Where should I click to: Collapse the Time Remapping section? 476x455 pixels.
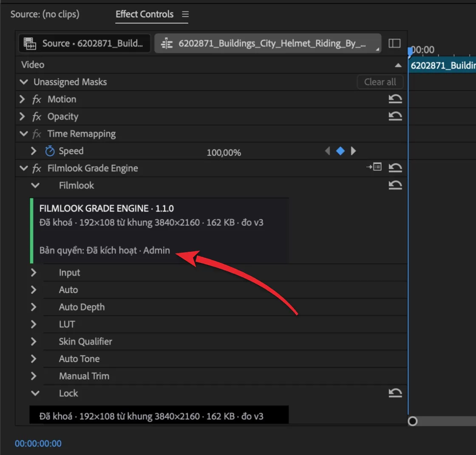click(x=23, y=134)
